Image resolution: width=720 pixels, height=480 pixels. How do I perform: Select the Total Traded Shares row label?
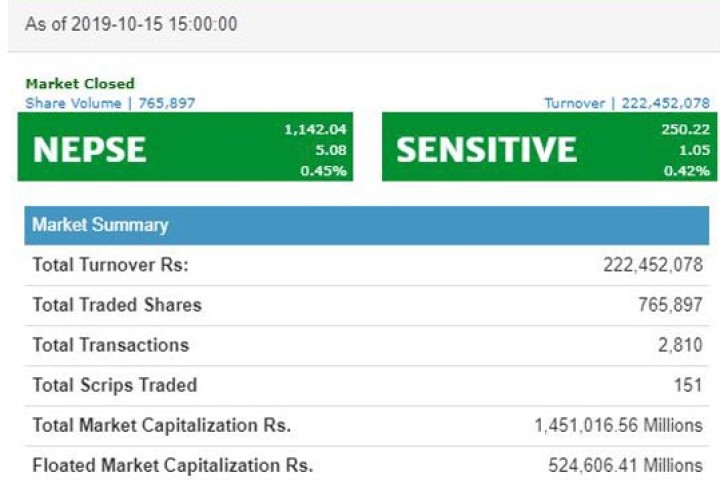click(x=117, y=305)
